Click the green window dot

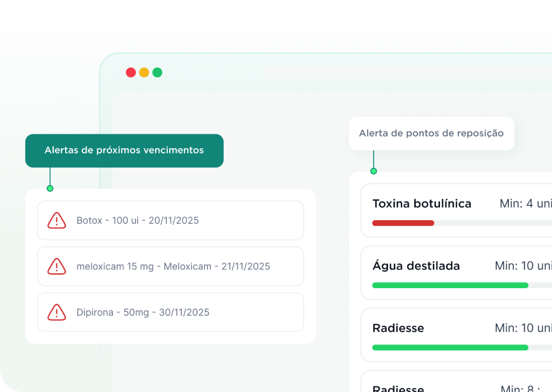point(157,72)
